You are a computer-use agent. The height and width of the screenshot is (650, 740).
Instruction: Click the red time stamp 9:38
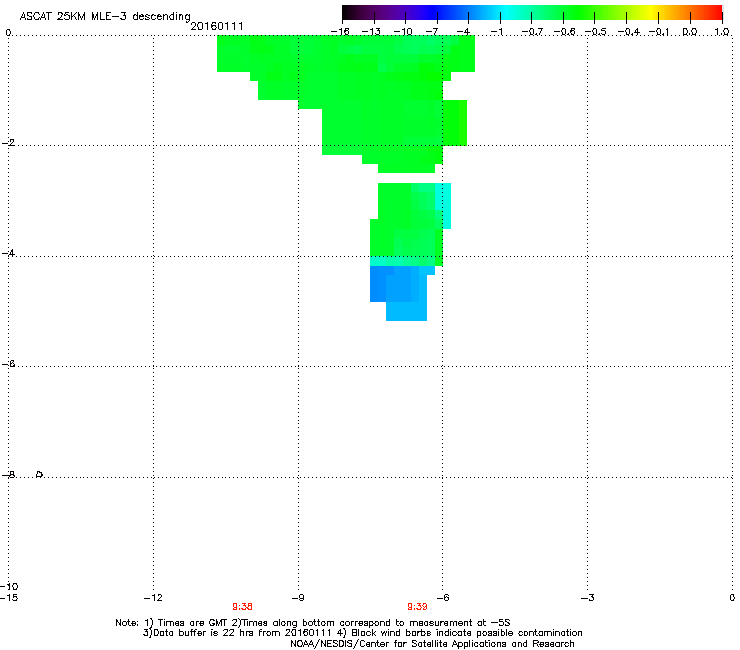242,607
